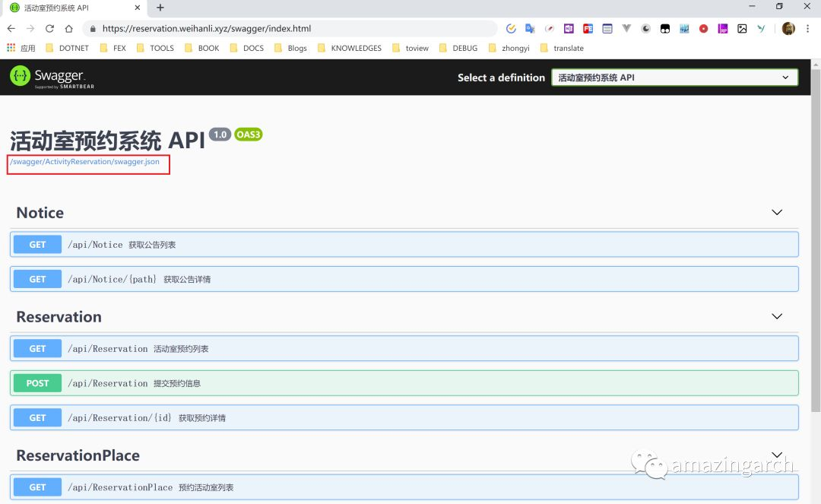Screen dimensions: 821x504
Task: Expand POST /api/Reservation 提交预约信息 endpoint
Action: click(x=404, y=383)
